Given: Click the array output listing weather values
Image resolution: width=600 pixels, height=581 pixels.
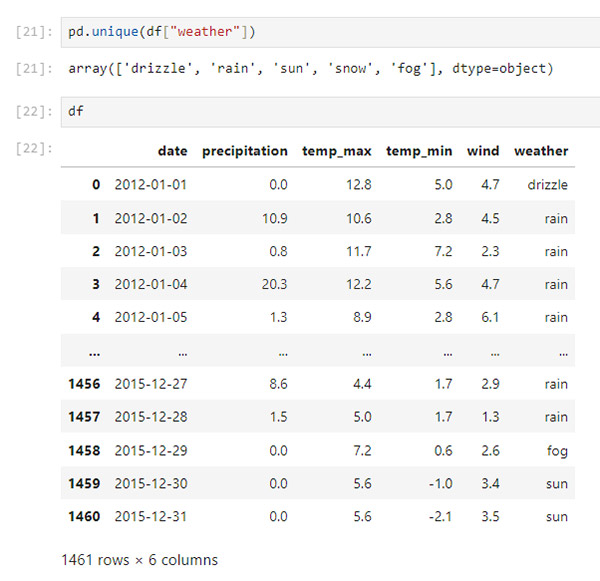Looking at the screenshot, I should (x=311, y=69).
